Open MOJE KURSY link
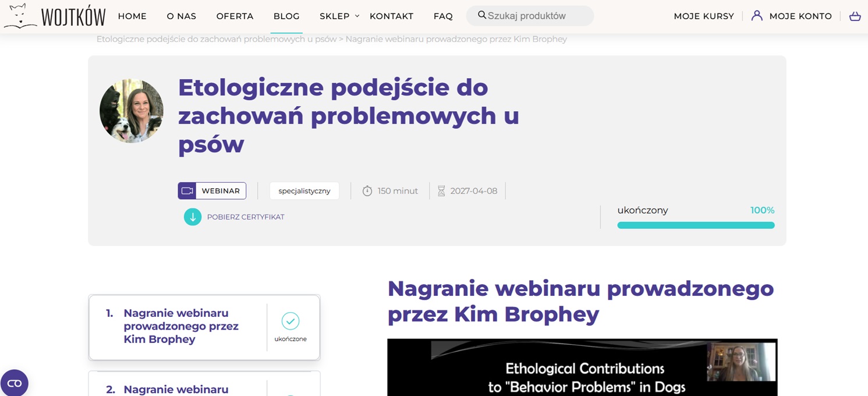The height and width of the screenshot is (396, 868). [703, 16]
